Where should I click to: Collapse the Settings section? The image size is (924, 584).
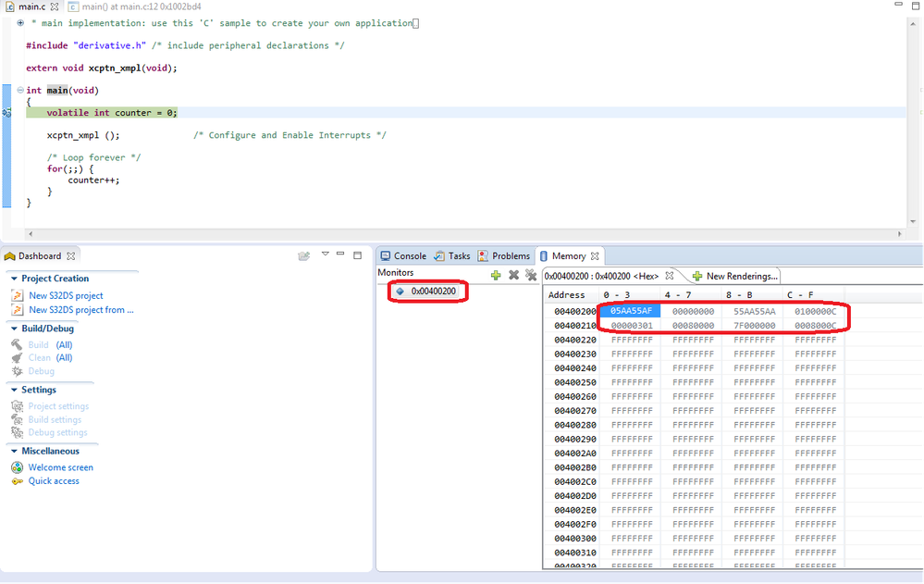pyautogui.click(x=14, y=390)
